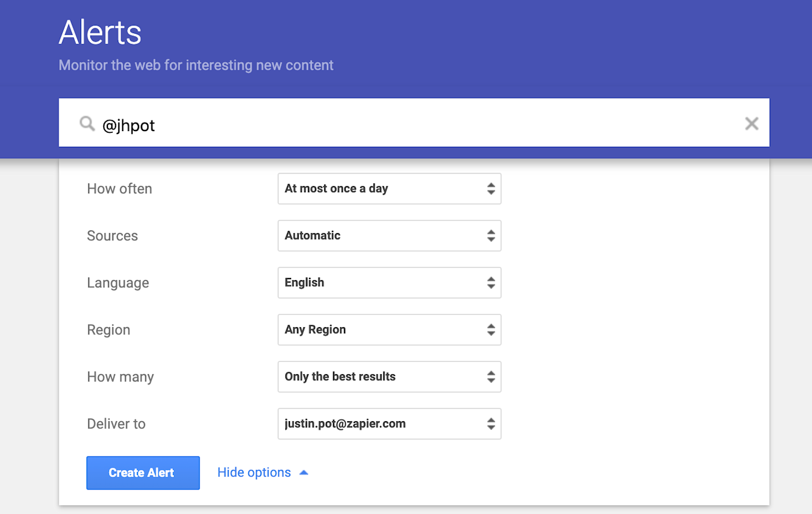Expand the Sources dropdown set to Automatic
This screenshot has height=514, width=812.
389,236
